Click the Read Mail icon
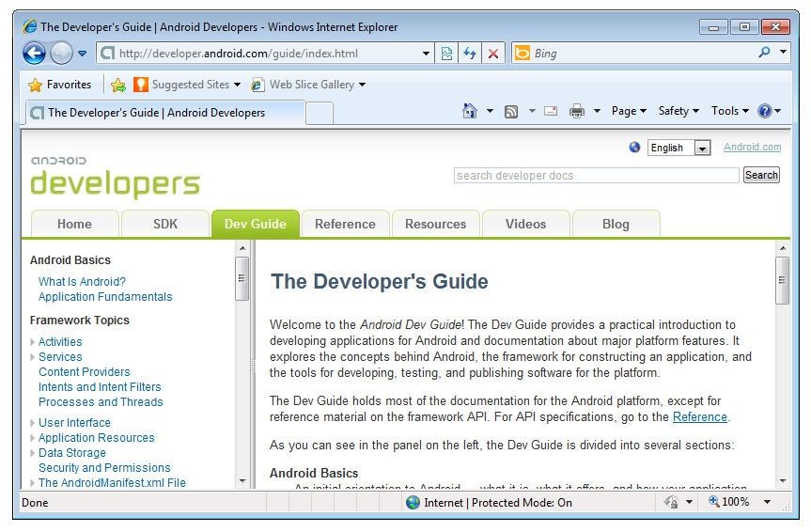811x532 pixels. 551,111
